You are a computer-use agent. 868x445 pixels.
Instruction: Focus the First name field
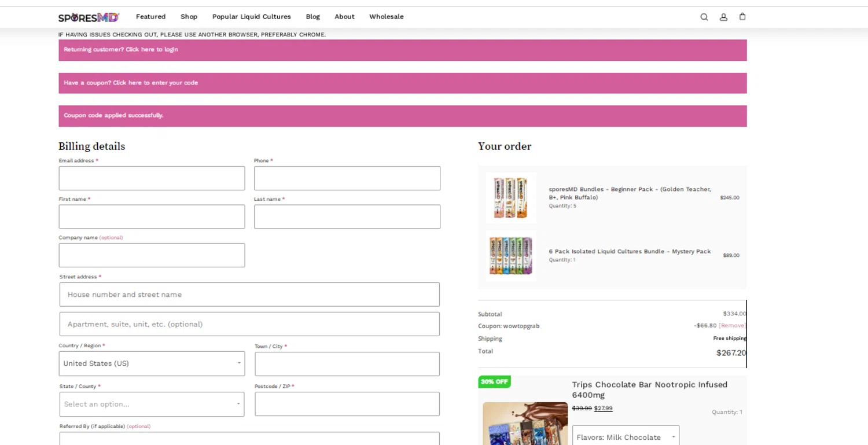(152, 216)
